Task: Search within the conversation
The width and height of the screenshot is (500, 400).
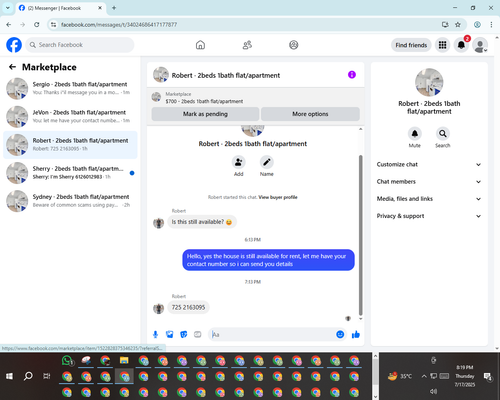Action: [443, 134]
